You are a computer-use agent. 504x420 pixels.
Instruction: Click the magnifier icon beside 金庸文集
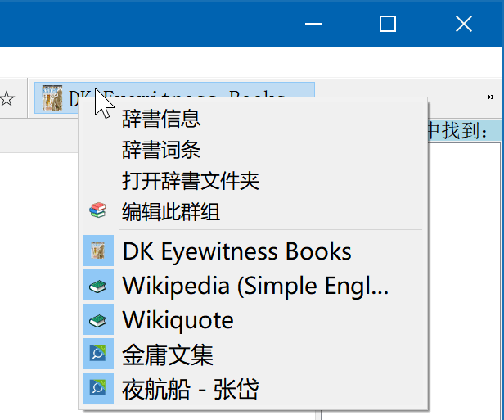point(98,354)
